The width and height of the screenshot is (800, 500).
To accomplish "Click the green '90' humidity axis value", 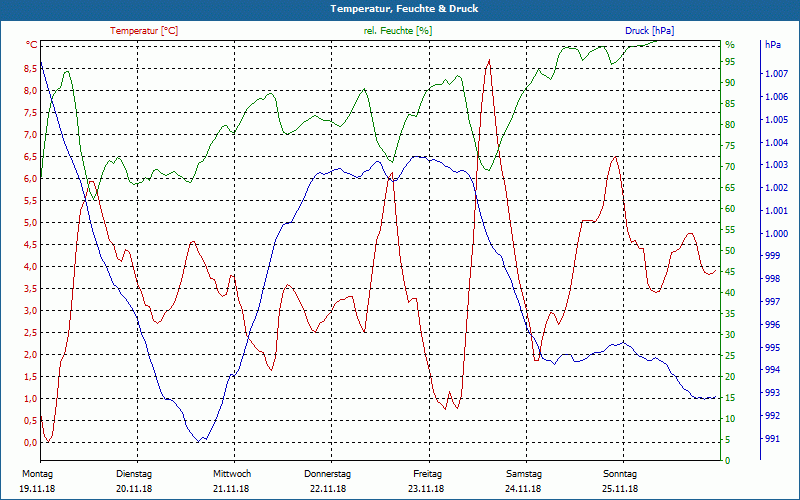I will pyautogui.click(x=730, y=83).
